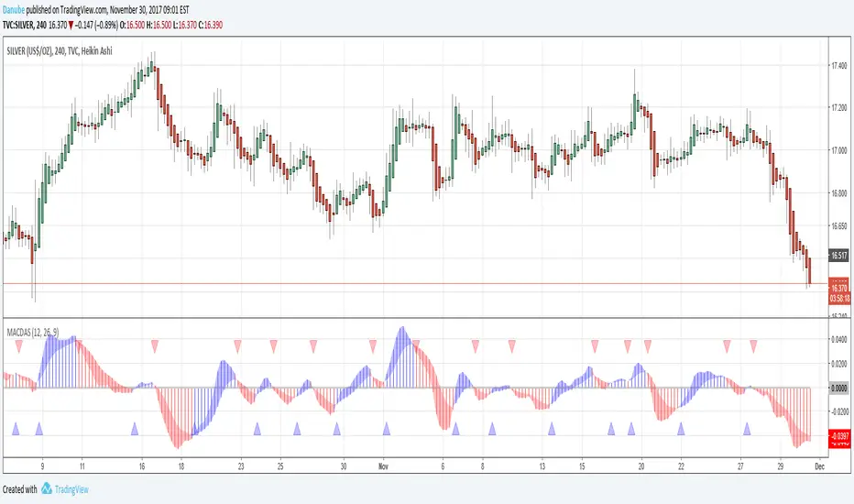
Task: Click the 17.400 label on the price axis
Action: [838, 66]
